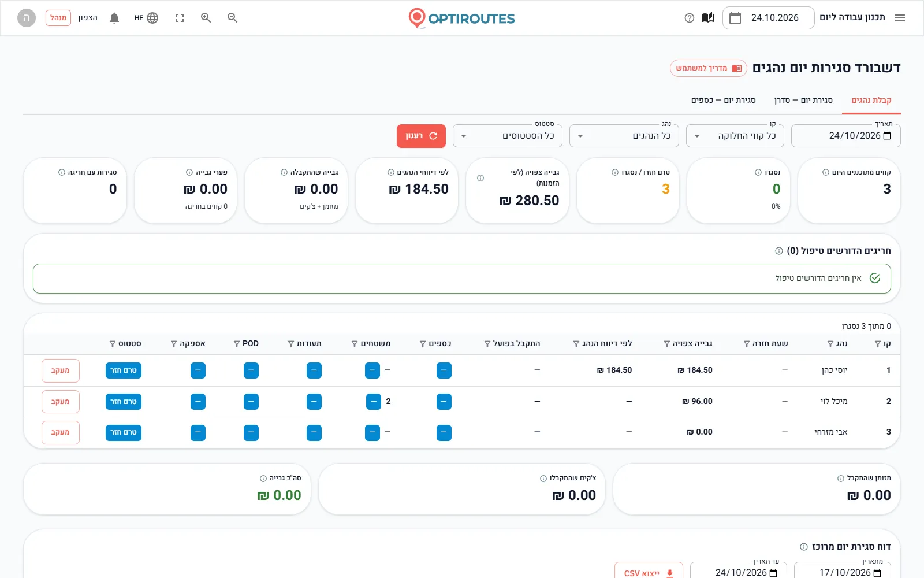The height and width of the screenshot is (578, 924).
Task: Open the סטטוס all statuses dropdown
Action: click(x=508, y=136)
